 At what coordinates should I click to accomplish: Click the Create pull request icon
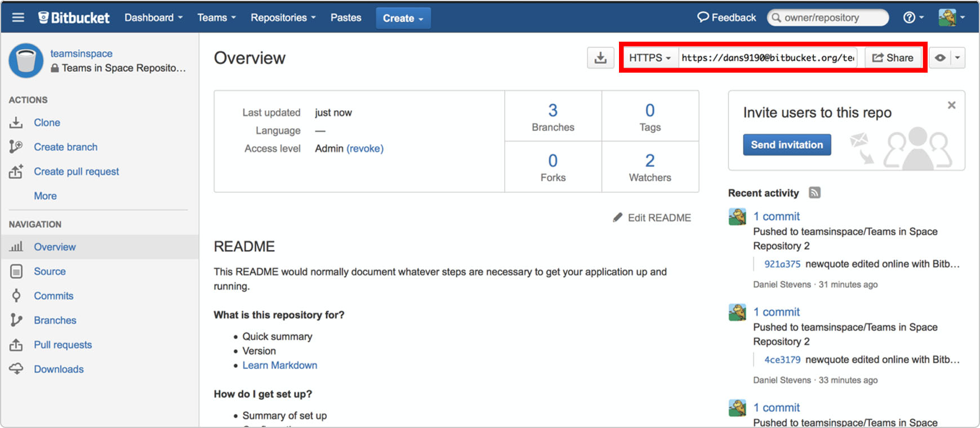click(x=16, y=171)
